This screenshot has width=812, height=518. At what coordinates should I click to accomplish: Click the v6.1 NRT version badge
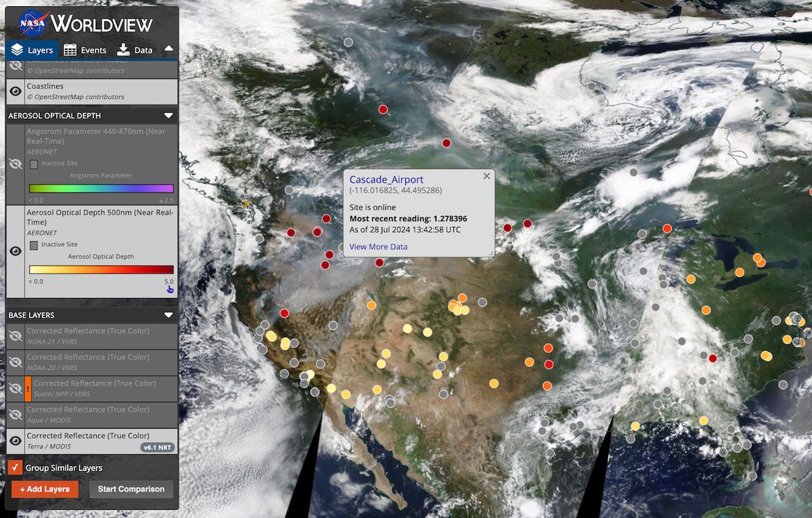tap(157, 448)
